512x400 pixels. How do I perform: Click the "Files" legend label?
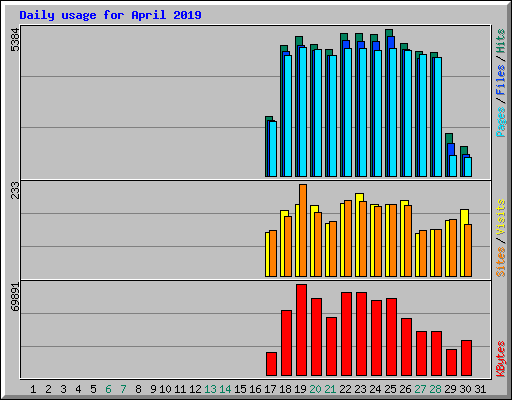coord(500,80)
